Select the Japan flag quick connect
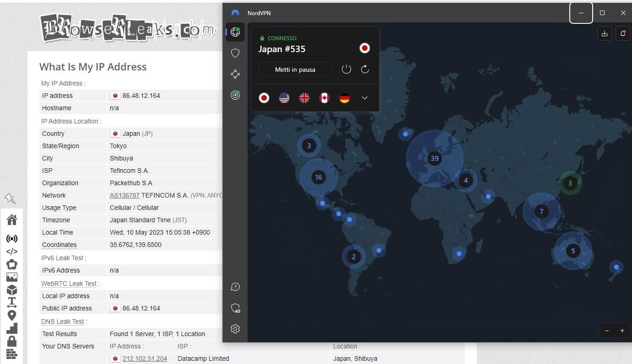The width and height of the screenshot is (632, 364). pos(264,97)
